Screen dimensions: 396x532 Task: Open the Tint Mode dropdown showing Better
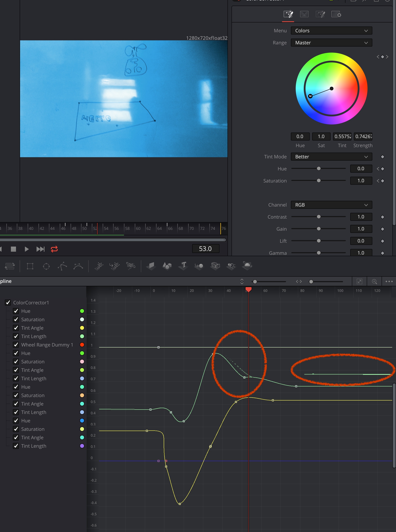coord(331,157)
